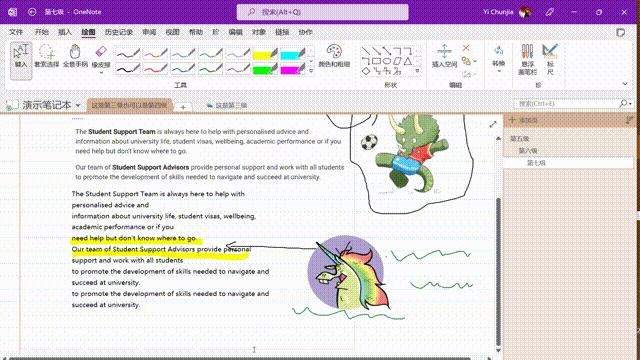Toggle the Ruler tool
Viewport: 640px width, 360px height.
tap(550, 59)
